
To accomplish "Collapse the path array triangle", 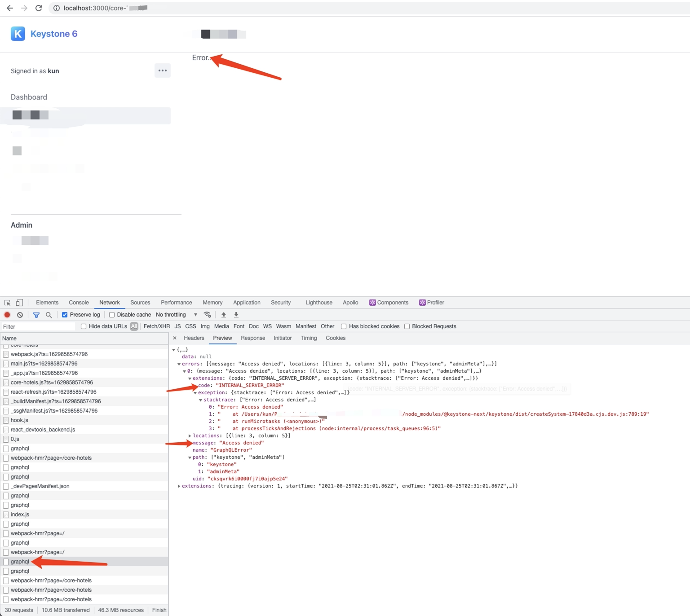I will (190, 458).
